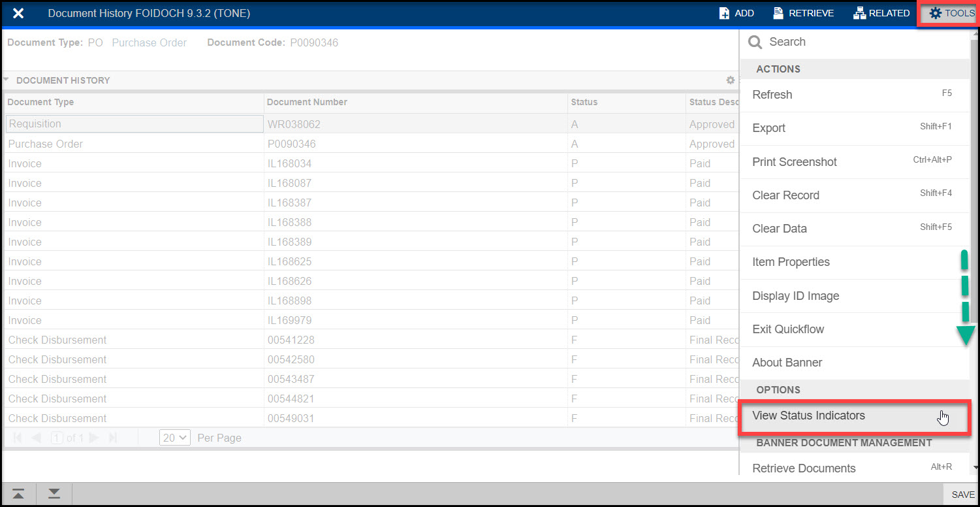Image resolution: width=980 pixels, height=507 pixels.
Task: Click the SAVE button
Action: click(x=962, y=495)
